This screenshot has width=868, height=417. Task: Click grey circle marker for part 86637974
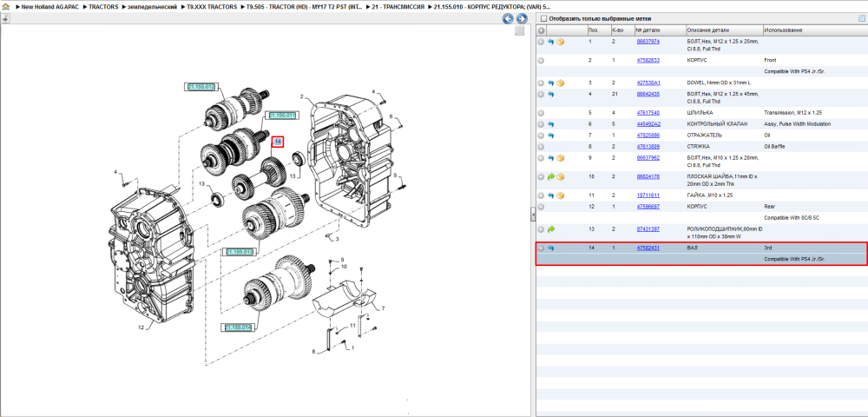click(x=542, y=42)
